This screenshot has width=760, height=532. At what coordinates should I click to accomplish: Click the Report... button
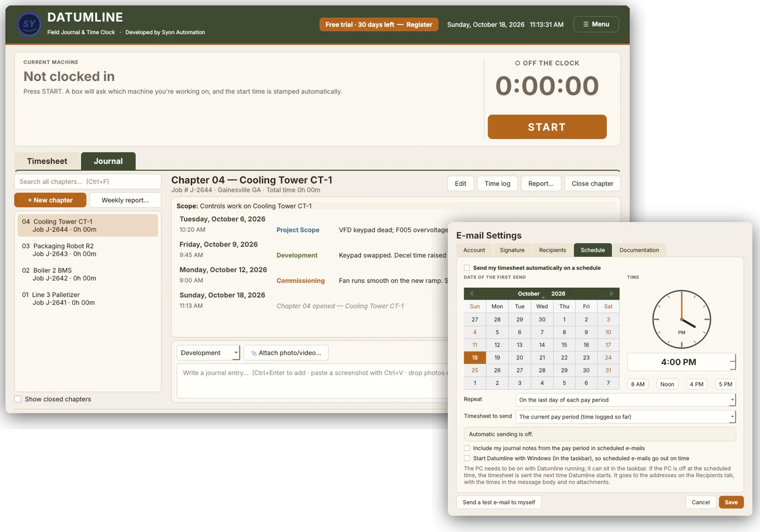pos(541,183)
